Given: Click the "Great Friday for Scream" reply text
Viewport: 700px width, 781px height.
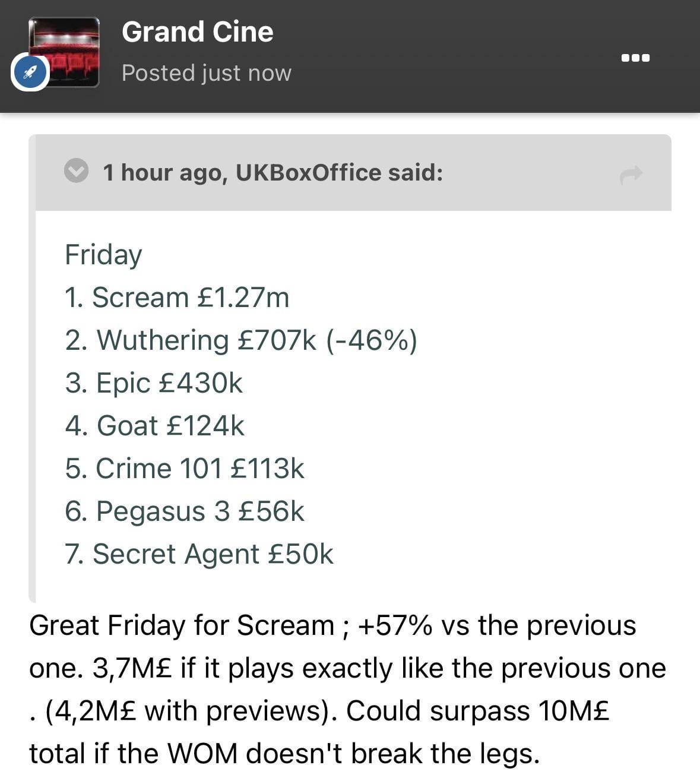Looking at the screenshot, I should [181, 625].
